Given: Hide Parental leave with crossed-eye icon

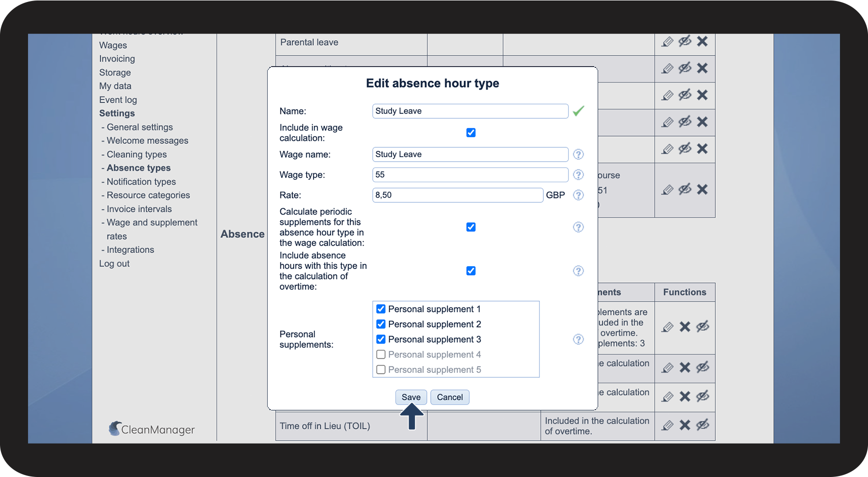Looking at the screenshot, I should [685, 41].
